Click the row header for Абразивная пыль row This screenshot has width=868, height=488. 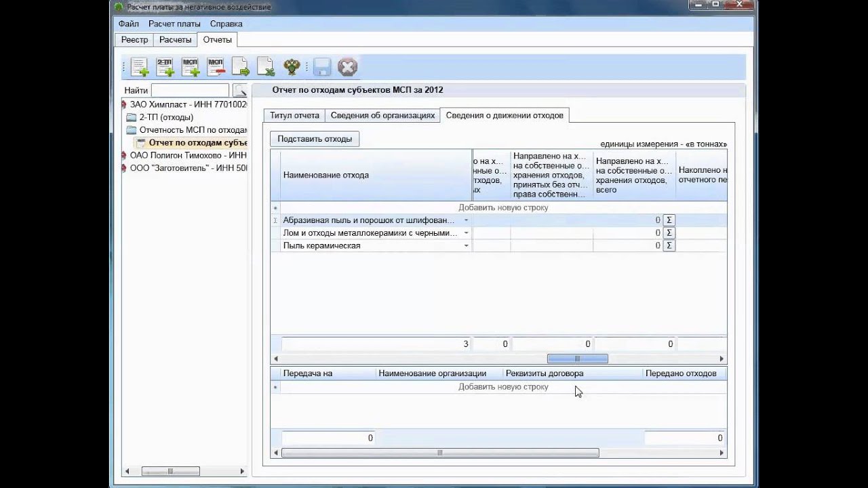(x=275, y=220)
